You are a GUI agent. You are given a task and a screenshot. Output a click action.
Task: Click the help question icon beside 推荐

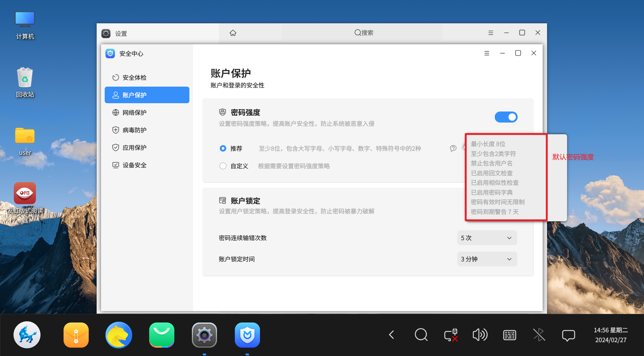click(x=453, y=148)
